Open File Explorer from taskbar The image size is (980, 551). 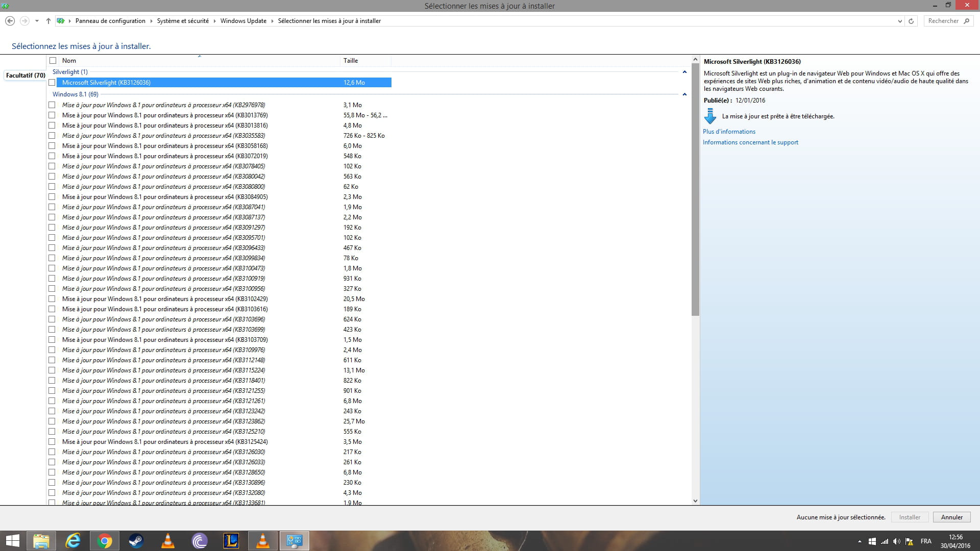pyautogui.click(x=41, y=541)
